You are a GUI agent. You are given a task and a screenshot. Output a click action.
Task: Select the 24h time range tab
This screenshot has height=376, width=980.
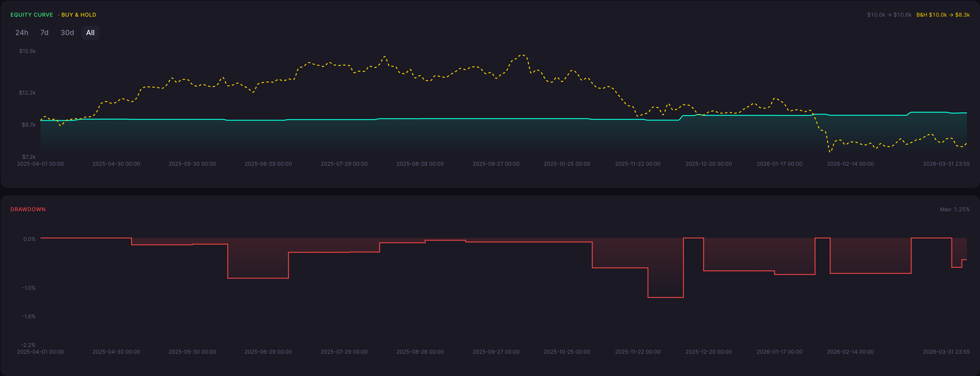(22, 33)
